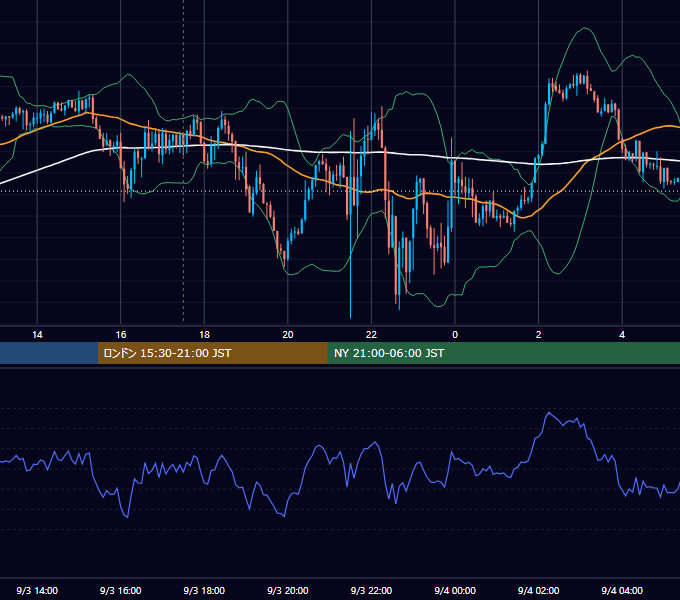The height and width of the screenshot is (600, 680).
Task: Click the 9/3 14:00 date label
Action: click(37, 590)
